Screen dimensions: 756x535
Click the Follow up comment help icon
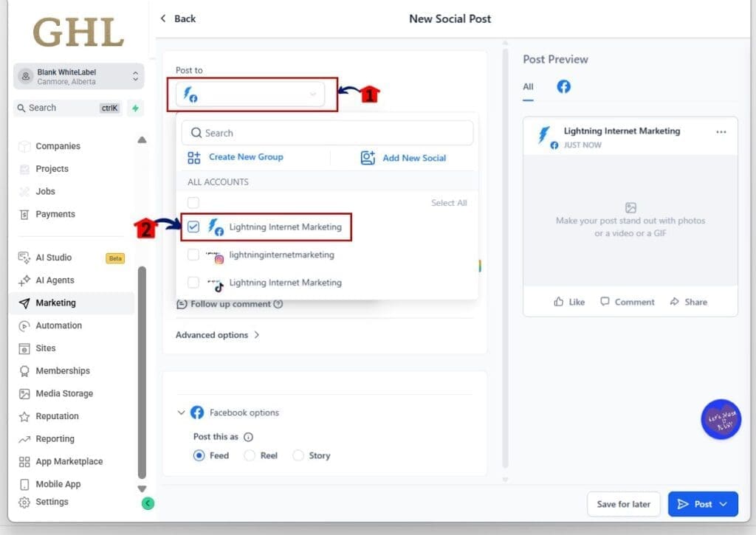point(278,304)
